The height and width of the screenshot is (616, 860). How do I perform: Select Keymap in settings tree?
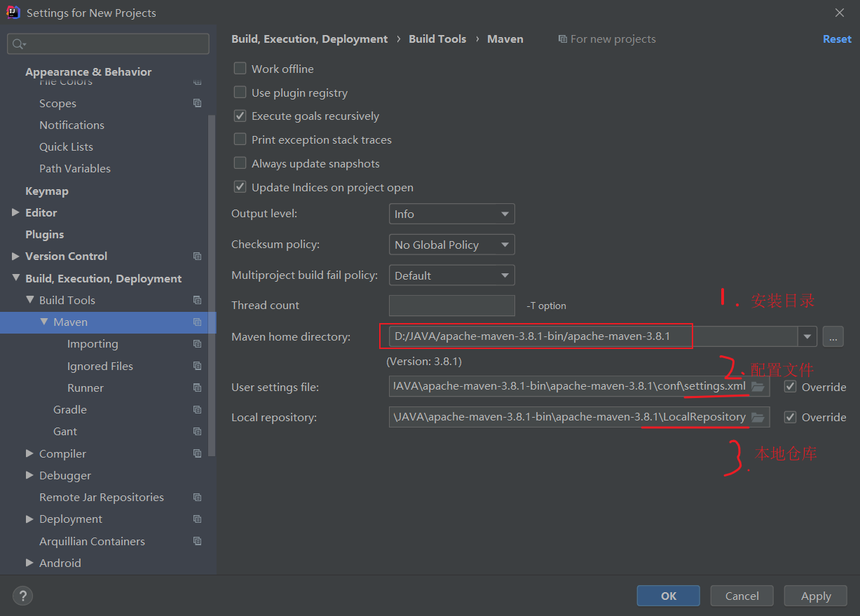(47, 191)
